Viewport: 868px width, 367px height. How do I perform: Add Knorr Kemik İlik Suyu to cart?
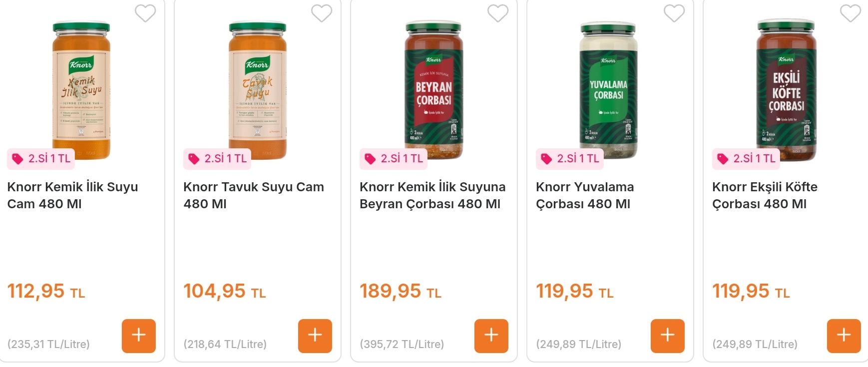pyautogui.click(x=139, y=336)
